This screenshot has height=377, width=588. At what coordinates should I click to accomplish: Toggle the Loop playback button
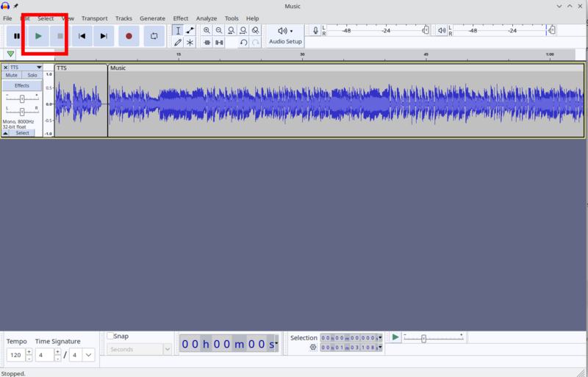154,35
